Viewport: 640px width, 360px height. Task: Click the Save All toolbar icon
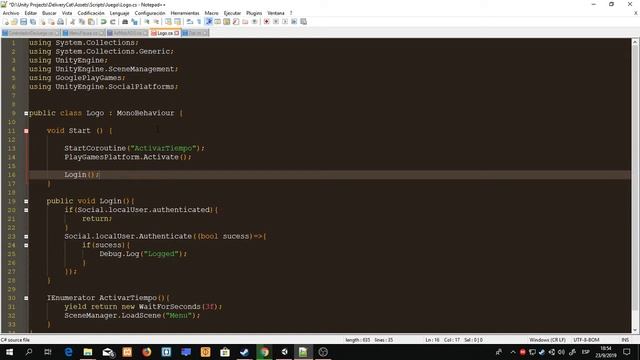click(33, 22)
